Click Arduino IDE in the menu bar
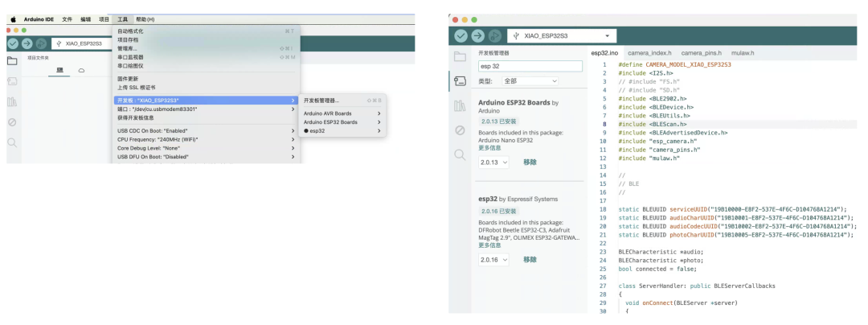 (x=39, y=19)
